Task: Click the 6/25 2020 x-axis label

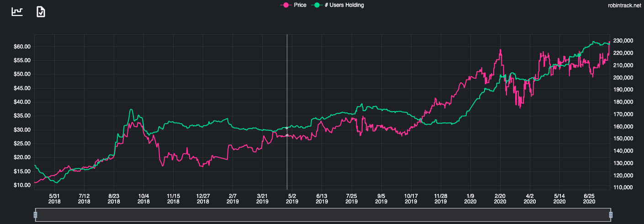Action: click(x=589, y=198)
